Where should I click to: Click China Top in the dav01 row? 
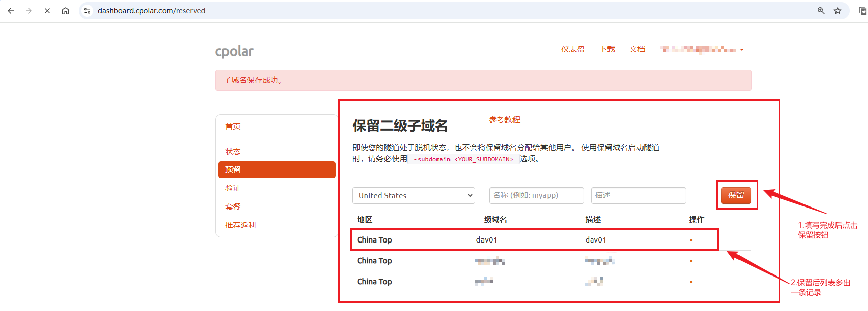tap(374, 240)
